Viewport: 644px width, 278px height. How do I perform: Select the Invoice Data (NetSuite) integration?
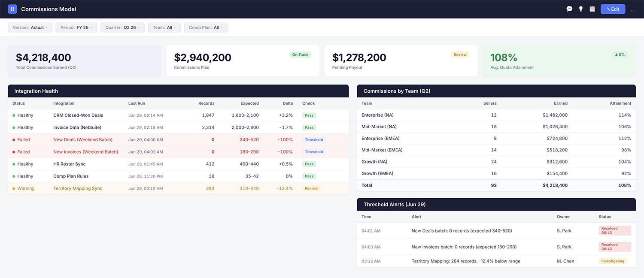pos(77,127)
